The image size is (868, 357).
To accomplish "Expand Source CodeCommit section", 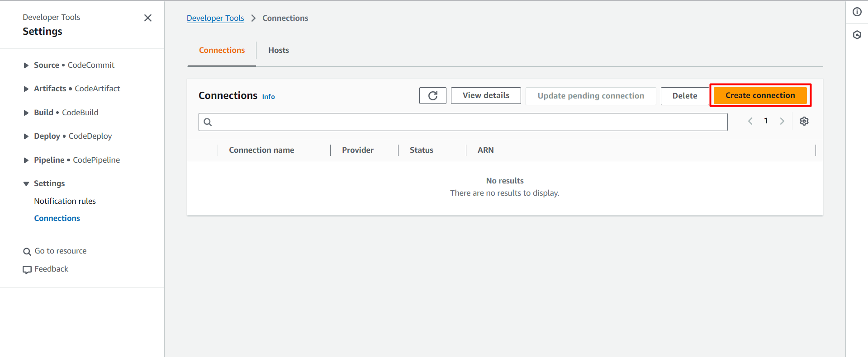I will pos(26,66).
